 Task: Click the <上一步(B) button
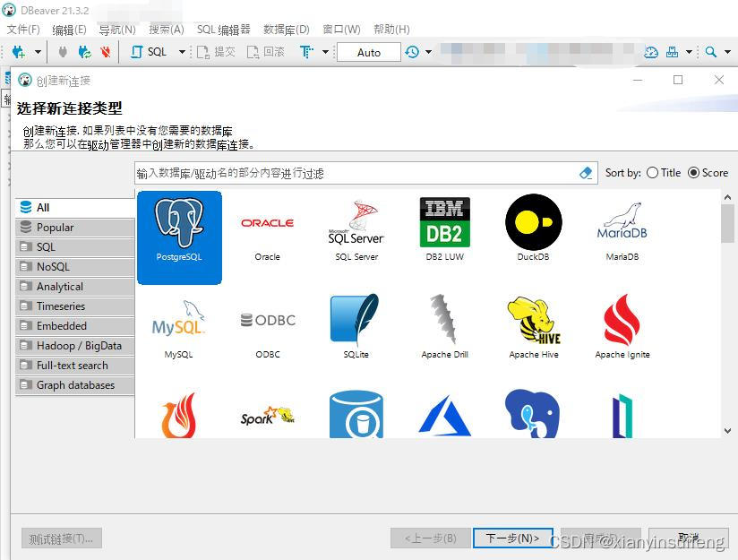(431, 538)
